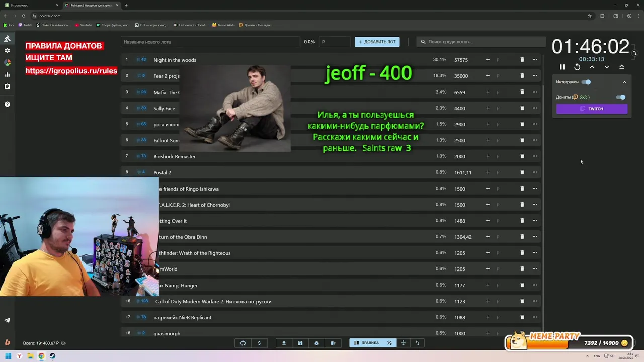Add amount to Night in the woods
This screenshot has height=362, width=644.
coord(488,60)
